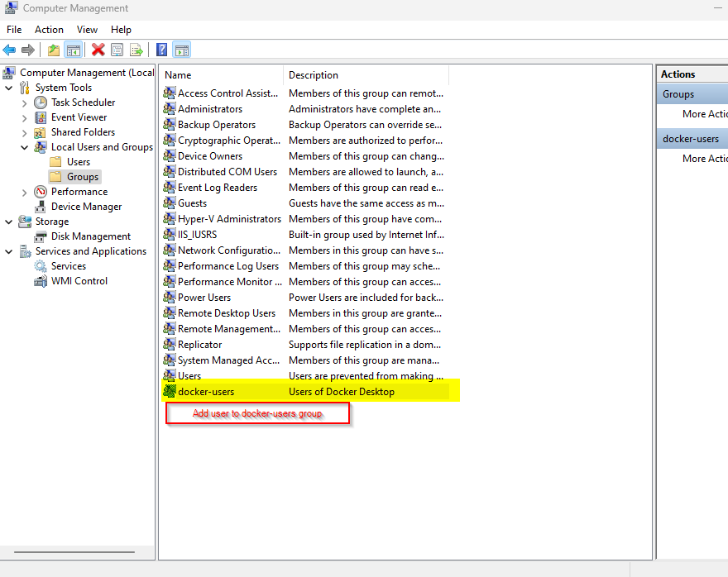Expand the Task Scheduler tree node

[x=24, y=103]
